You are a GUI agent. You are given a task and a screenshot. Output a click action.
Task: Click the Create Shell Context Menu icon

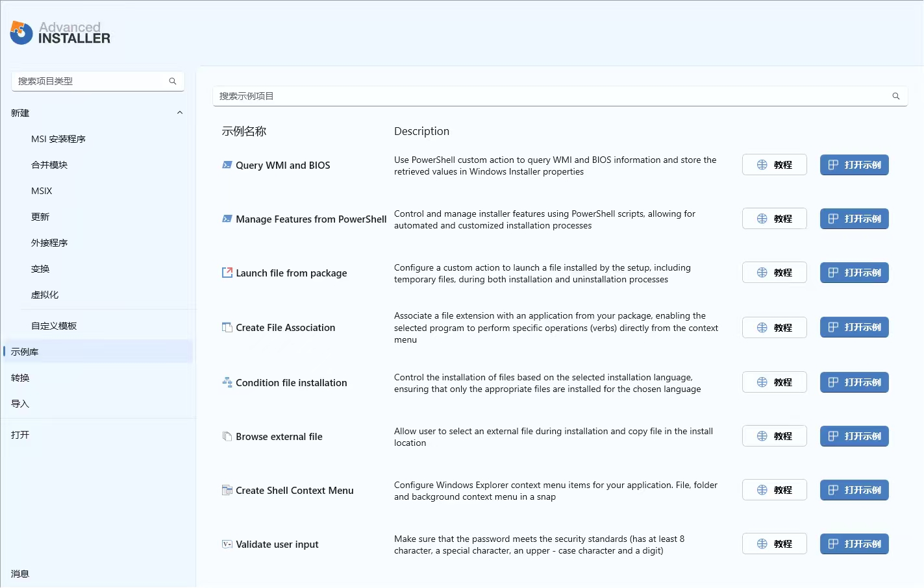pyautogui.click(x=227, y=490)
